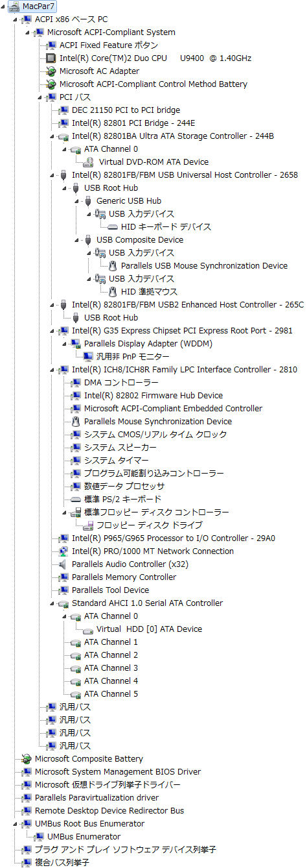
Task: Select the Microsoft 仮想ドライブ列挙子ドライバー entry
Action: (x=108, y=785)
